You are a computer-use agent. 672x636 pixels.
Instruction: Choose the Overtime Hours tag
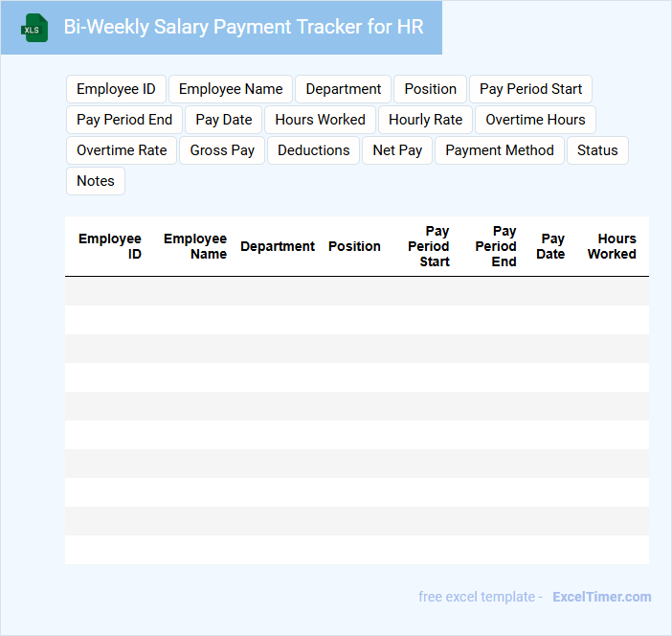535,120
